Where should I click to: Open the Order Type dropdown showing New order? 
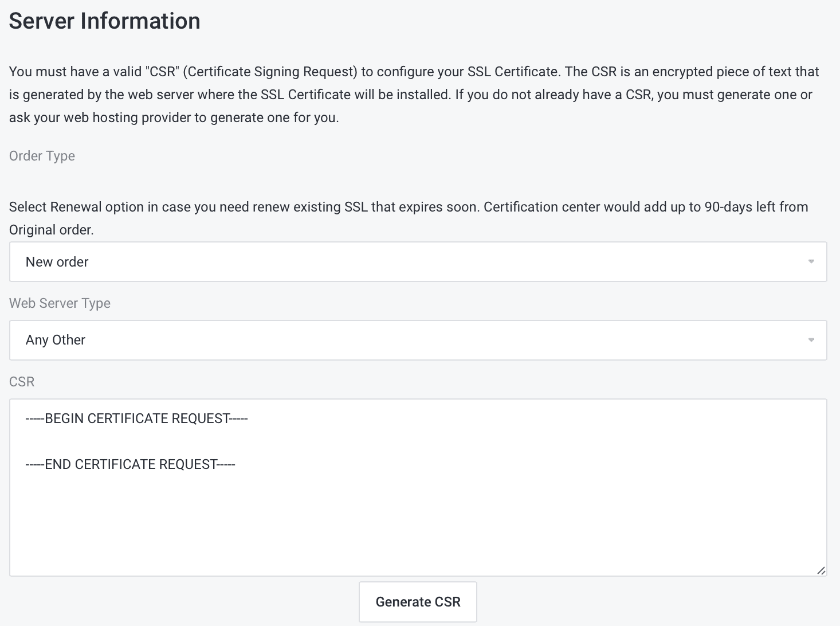pos(418,262)
